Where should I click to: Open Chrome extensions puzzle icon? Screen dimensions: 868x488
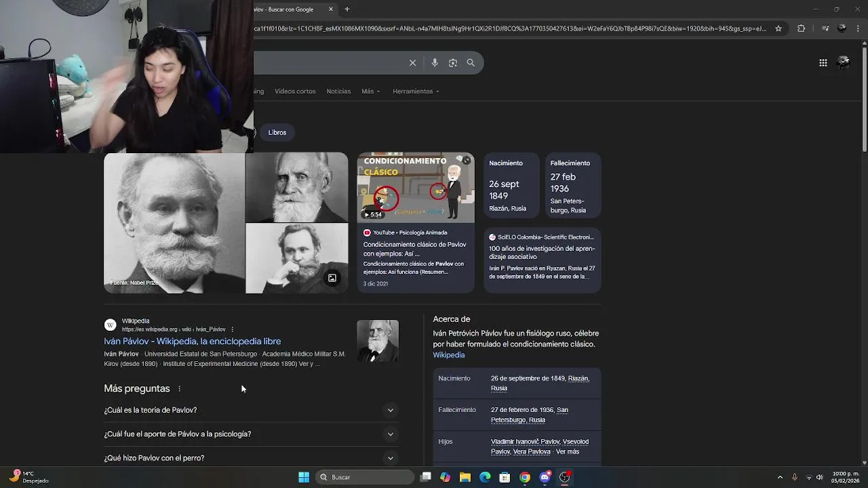click(x=801, y=28)
